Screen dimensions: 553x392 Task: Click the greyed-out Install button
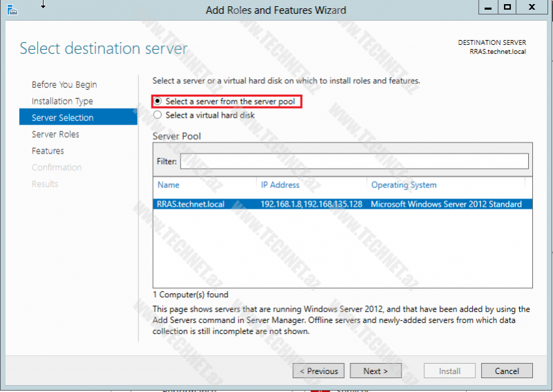[x=449, y=371]
